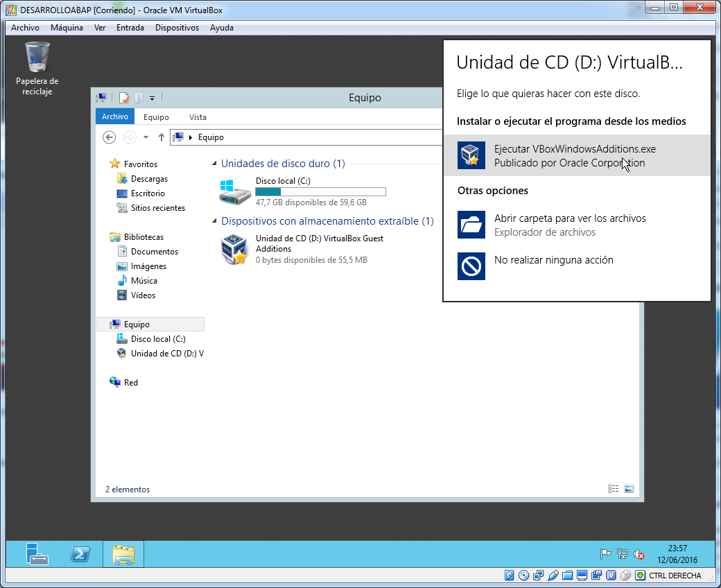The width and height of the screenshot is (721, 588).
Task: Open Vídeos library
Action: (143, 295)
